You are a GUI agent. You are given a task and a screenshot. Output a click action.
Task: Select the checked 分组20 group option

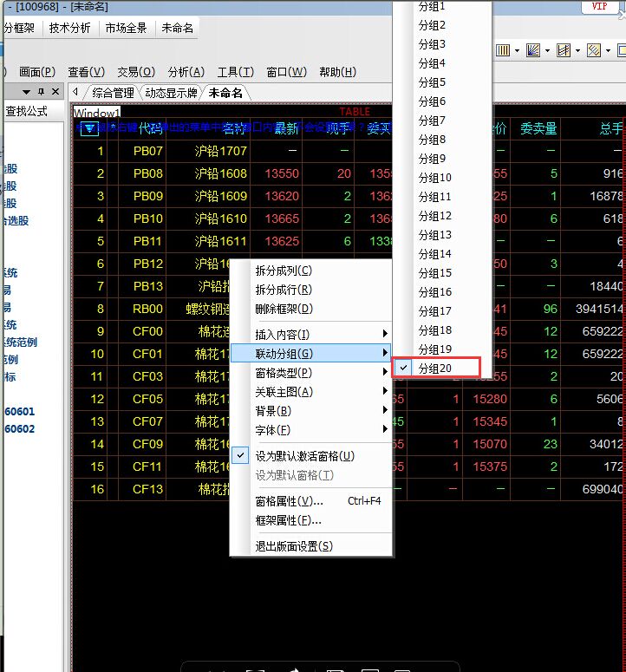[435, 369]
